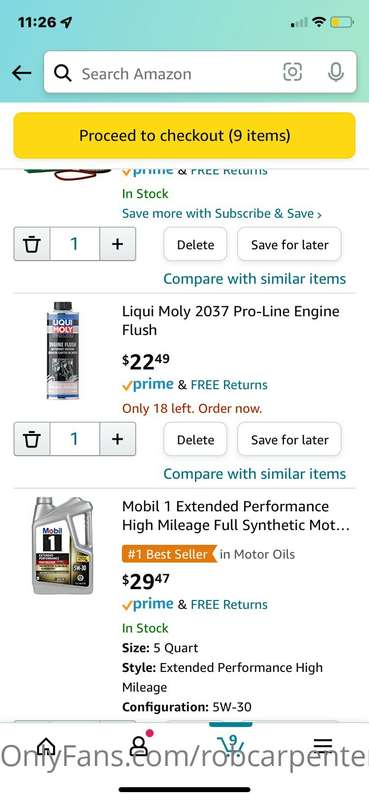
Task: Tap the back arrow icon
Action: (x=21, y=73)
